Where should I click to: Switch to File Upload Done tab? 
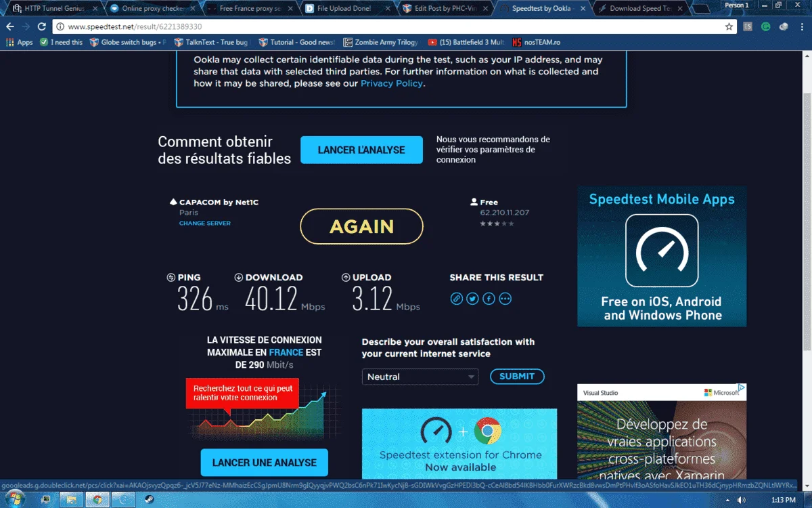pos(347,9)
